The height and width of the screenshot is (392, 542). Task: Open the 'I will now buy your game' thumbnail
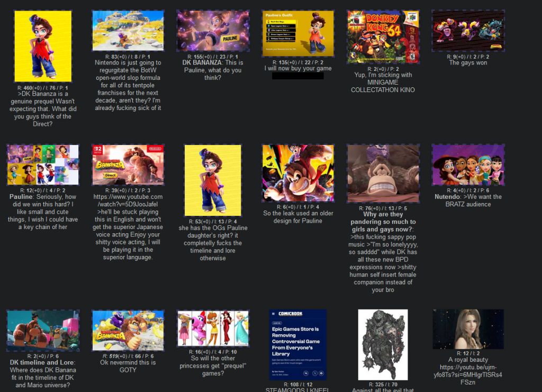coord(298,33)
